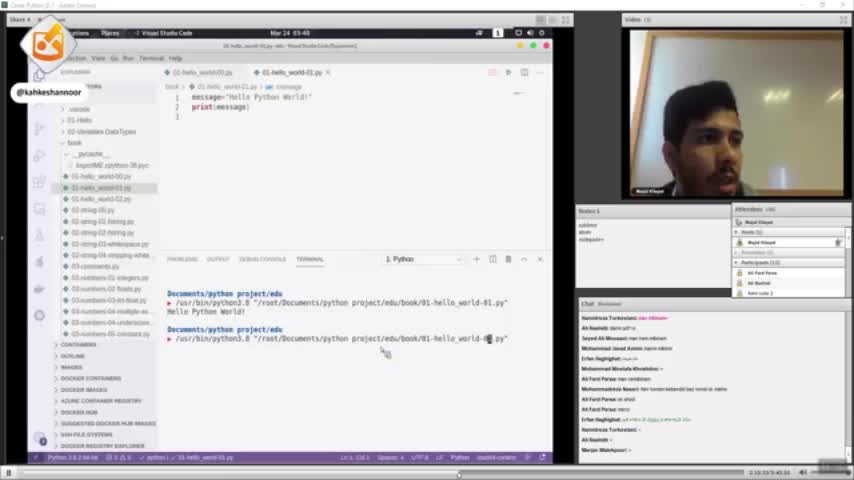Image resolution: width=854 pixels, height=480 pixels.
Task: Open settings gear at sidebar bottom
Action: (39, 438)
